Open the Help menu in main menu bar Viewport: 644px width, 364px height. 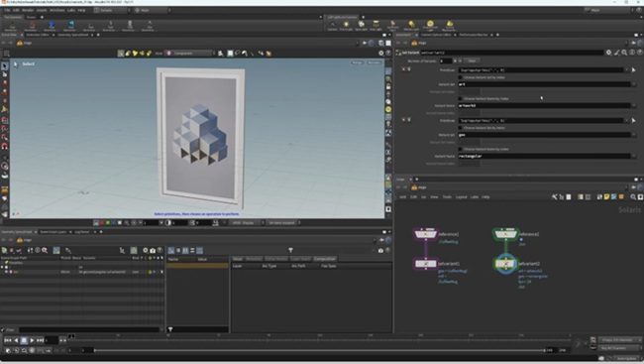click(x=81, y=10)
